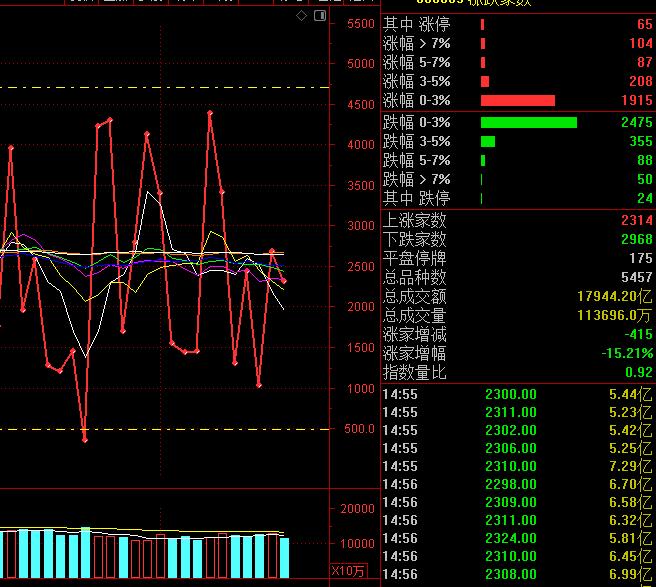This screenshot has height=587, width=656.
Task: Select the 涨家增幅 label
Action: [415, 353]
